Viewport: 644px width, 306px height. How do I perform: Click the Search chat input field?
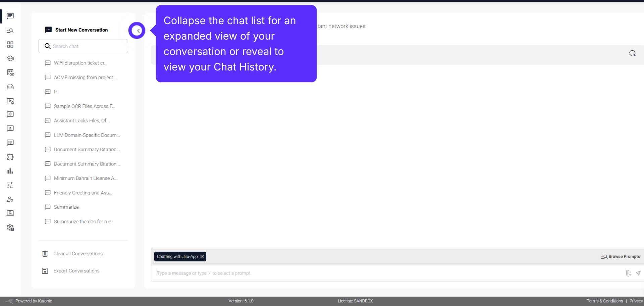click(x=83, y=46)
